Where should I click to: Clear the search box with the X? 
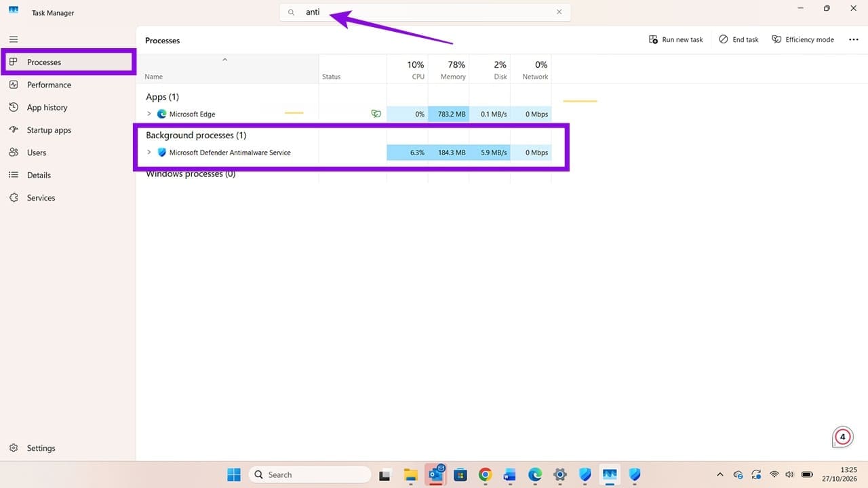click(x=559, y=12)
